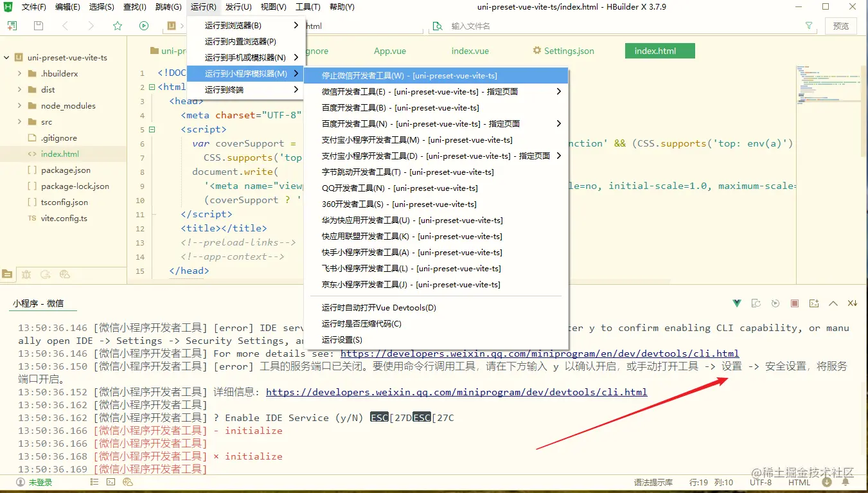Select package.json in the project tree
Screen dimensions: 868x493
[66, 170]
